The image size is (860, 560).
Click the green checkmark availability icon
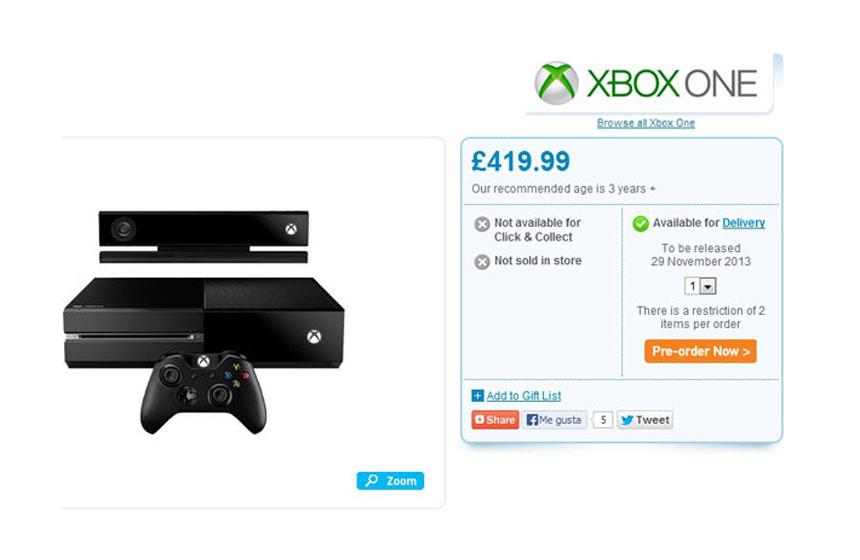pos(640,223)
